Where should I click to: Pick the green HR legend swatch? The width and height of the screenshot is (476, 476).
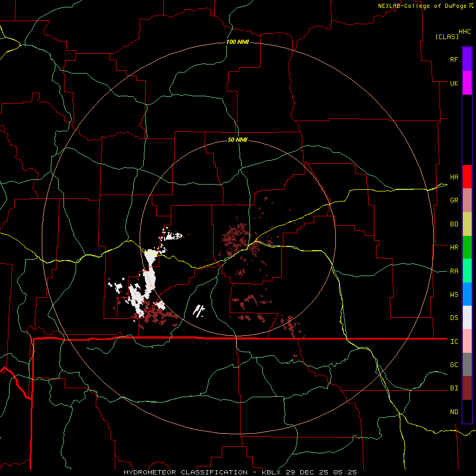[467, 247]
